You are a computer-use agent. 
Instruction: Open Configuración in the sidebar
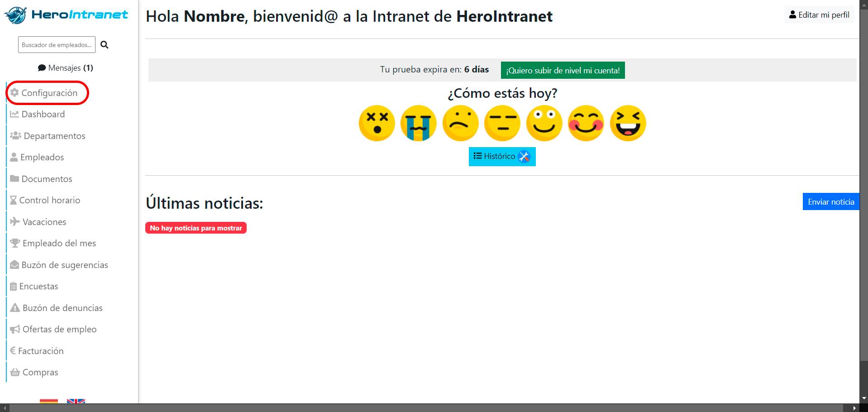click(44, 93)
